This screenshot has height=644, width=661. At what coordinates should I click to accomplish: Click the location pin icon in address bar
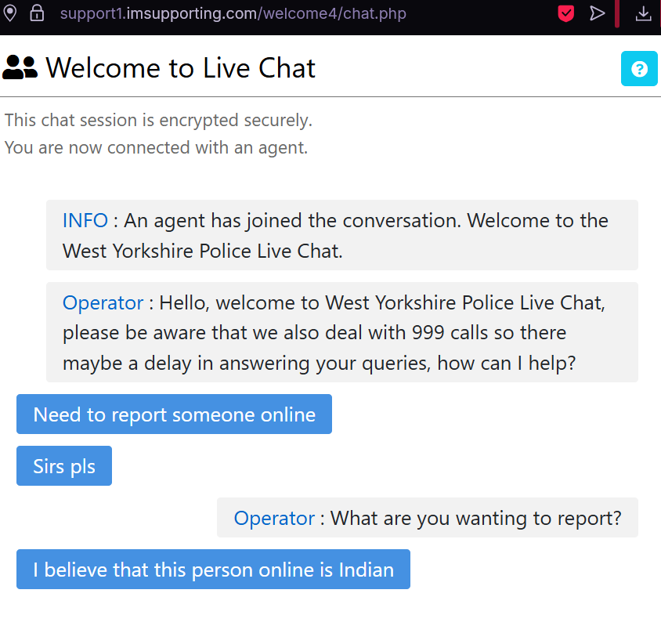click(10, 13)
